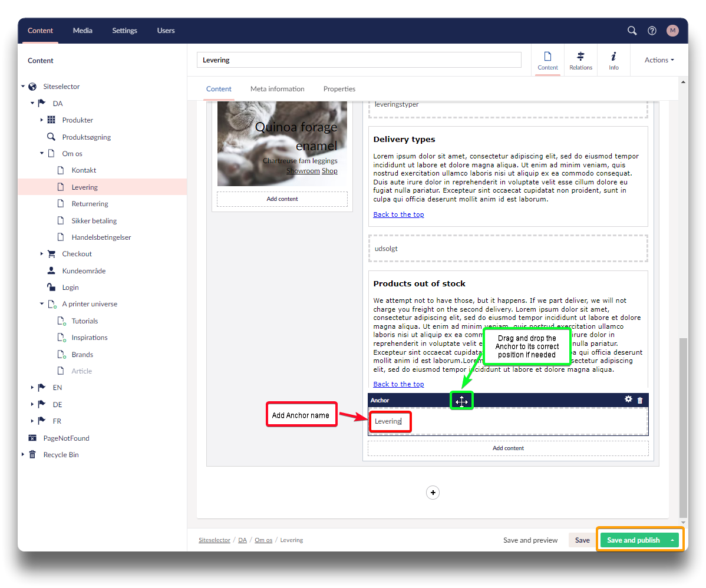
Task: Open the user avatar menu
Action: click(672, 31)
